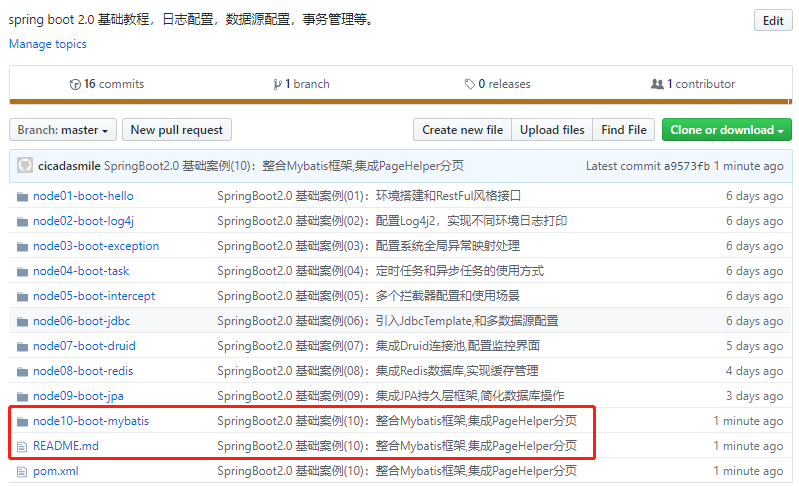Open commit message 基础案例(05) 多个拦截器配置
Viewport: 799px width, 487px height.
368,296
